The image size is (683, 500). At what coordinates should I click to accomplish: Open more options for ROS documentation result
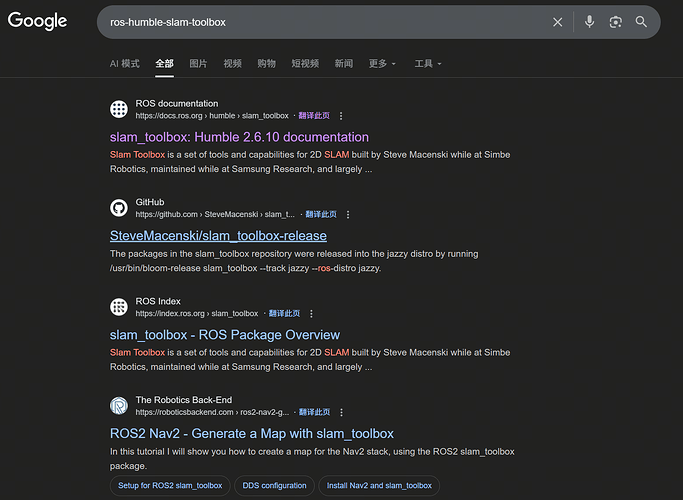341,116
